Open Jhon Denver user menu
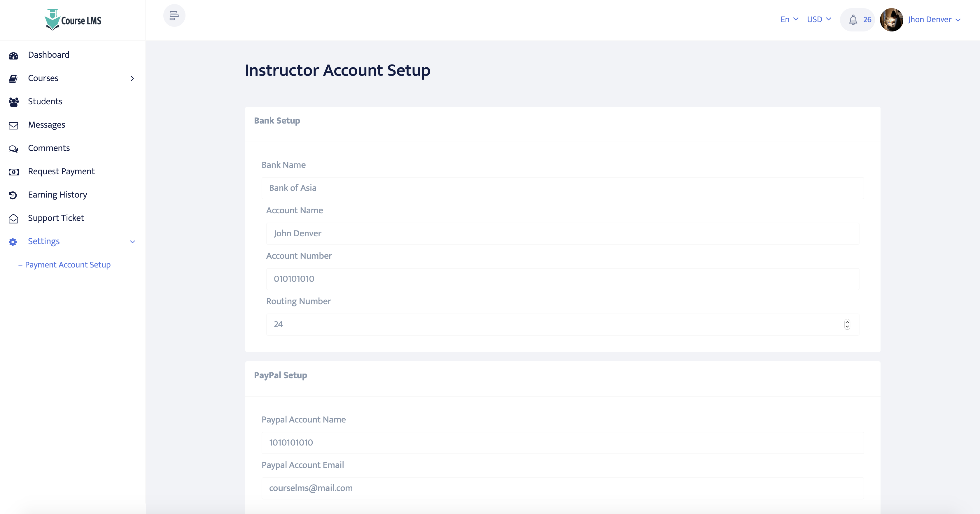The height and width of the screenshot is (514, 980). click(x=934, y=20)
